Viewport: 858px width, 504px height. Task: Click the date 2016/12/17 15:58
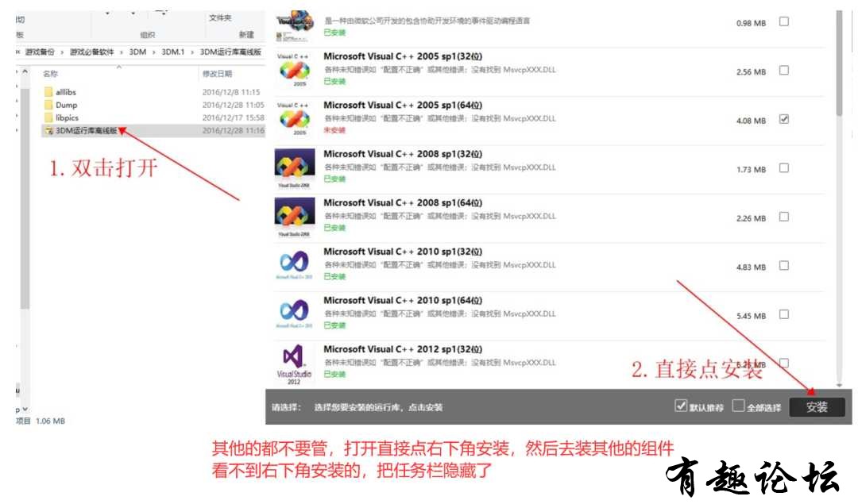coord(233,117)
